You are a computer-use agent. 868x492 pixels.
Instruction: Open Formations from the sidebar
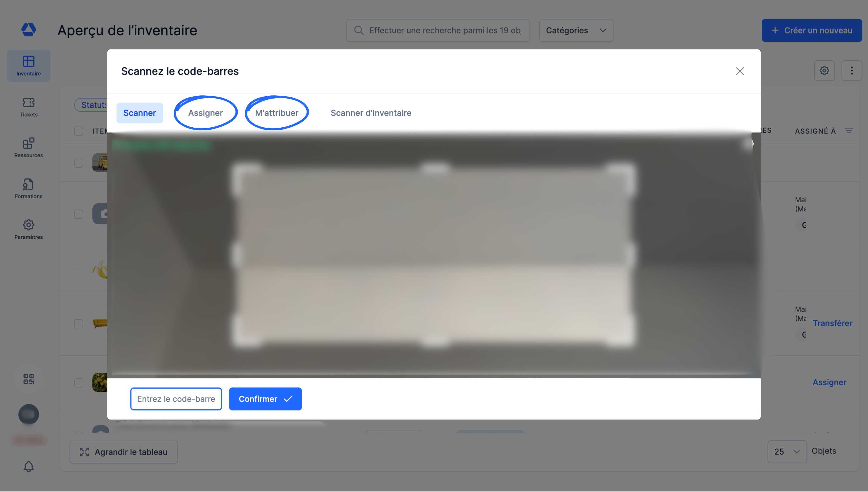[x=28, y=189]
